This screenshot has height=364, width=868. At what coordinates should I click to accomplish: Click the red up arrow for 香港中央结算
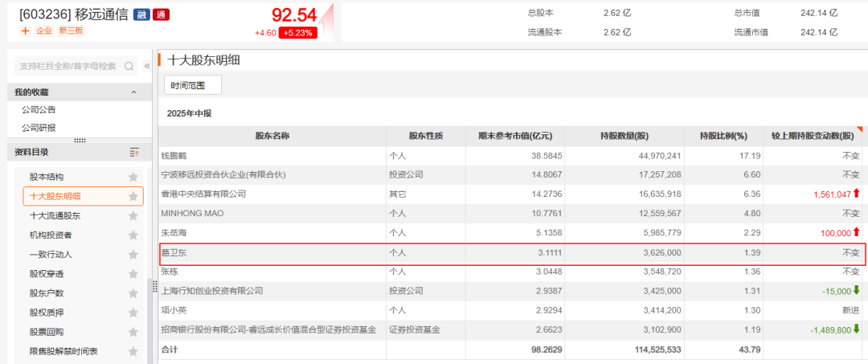[x=857, y=194]
